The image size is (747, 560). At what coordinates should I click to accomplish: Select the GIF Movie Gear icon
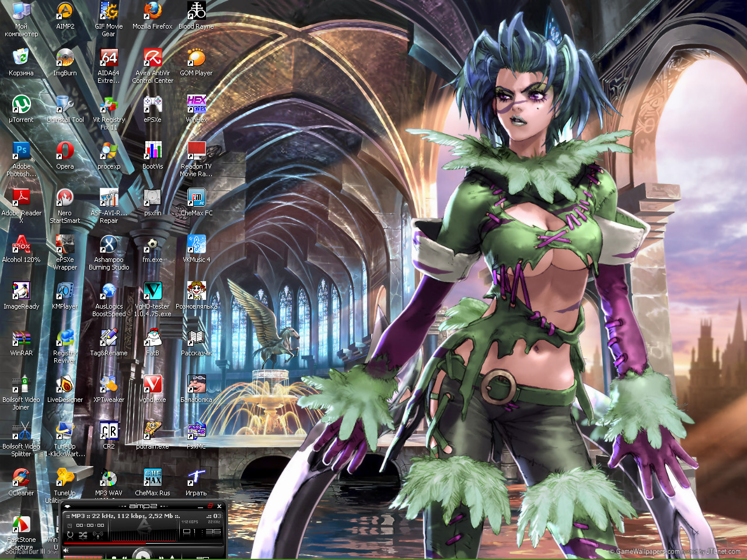coord(109,11)
